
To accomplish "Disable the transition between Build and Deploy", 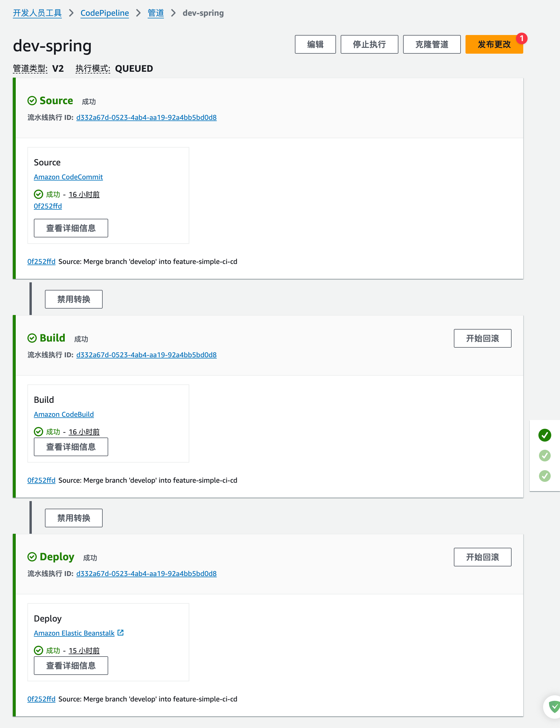I will point(74,518).
